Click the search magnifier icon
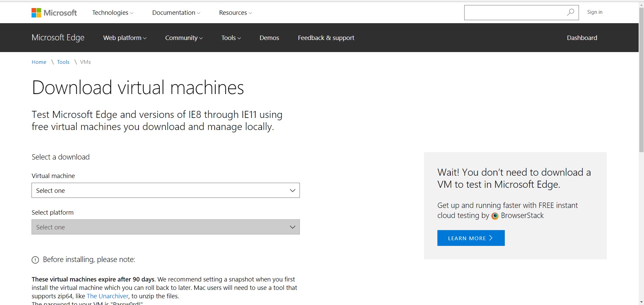 pyautogui.click(x=570, y=12)
